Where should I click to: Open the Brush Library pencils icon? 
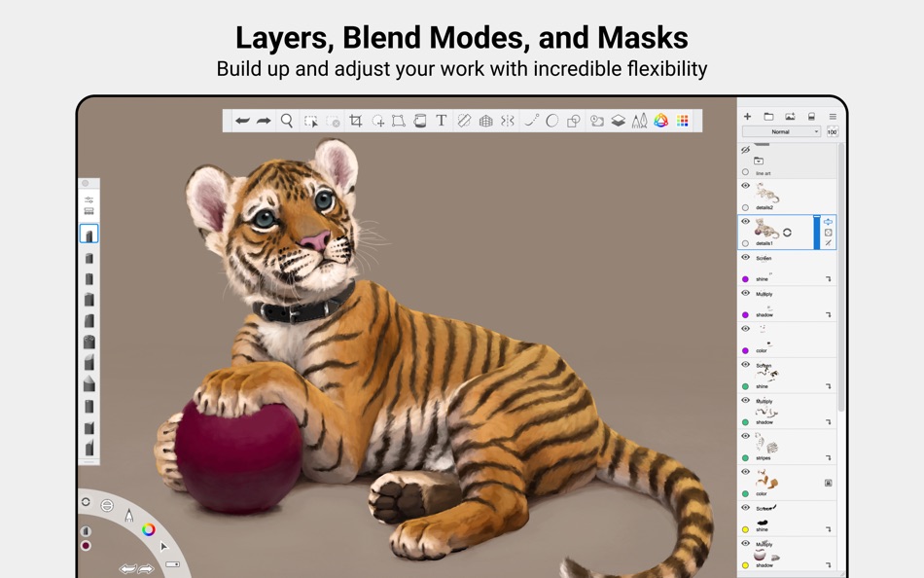[639, 121]
